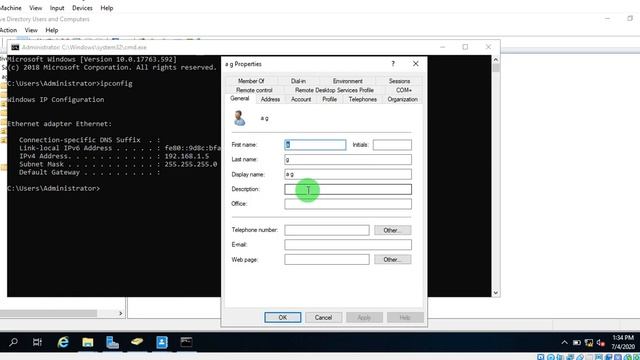This screenshot has height=360, width=640.
Task: Click the yellow taskbar icon beside Server Manager
Action: [137, 341]
